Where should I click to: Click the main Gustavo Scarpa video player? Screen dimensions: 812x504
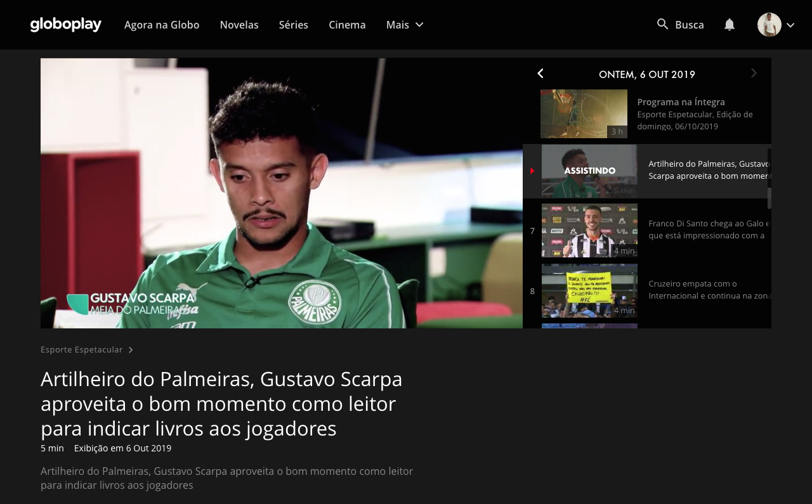[x=282, y=193]
